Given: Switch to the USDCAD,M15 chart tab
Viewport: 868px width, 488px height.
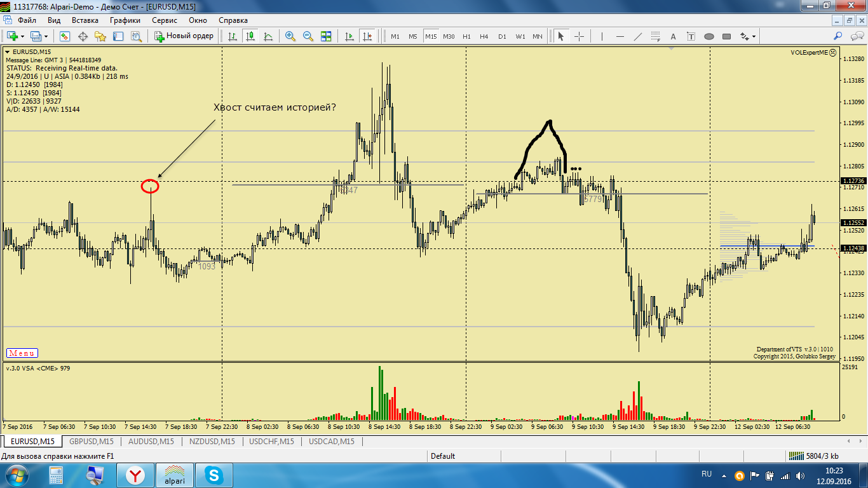Looking at the screenshot, I should 332,441.
